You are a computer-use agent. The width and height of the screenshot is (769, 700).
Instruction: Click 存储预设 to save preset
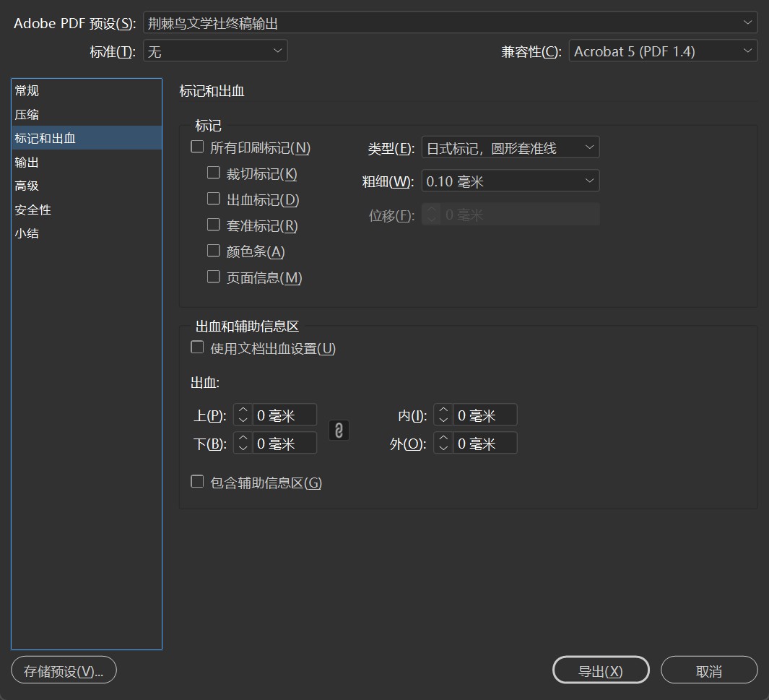tap(64, 670)
